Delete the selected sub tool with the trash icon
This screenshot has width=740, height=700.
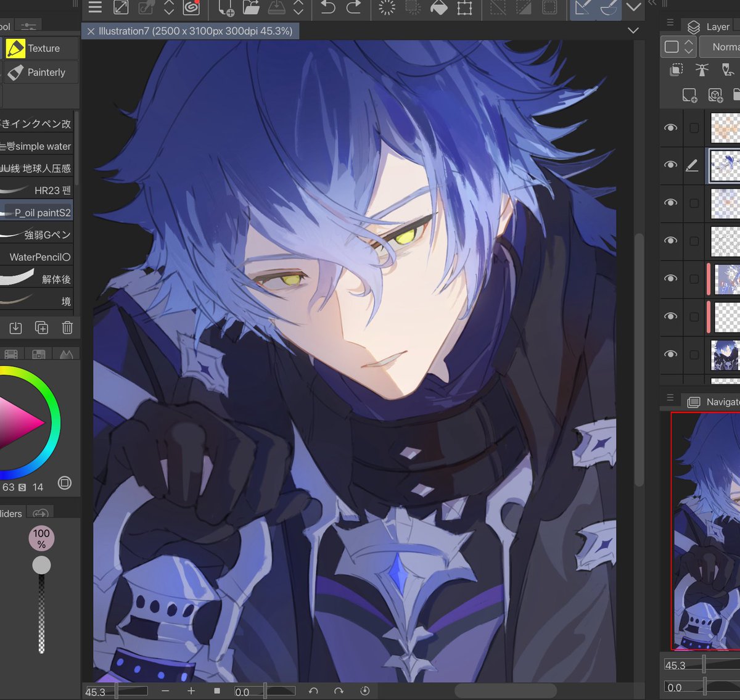(67, 327)
